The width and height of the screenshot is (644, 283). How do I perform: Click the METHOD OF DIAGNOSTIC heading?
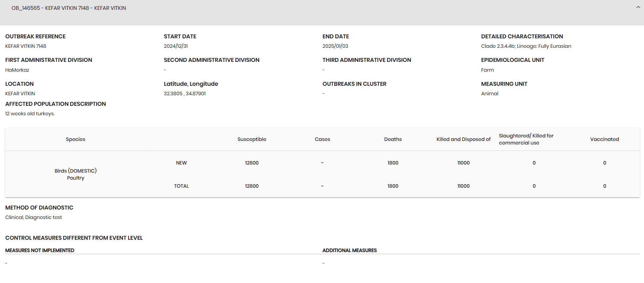pos(39,208)
